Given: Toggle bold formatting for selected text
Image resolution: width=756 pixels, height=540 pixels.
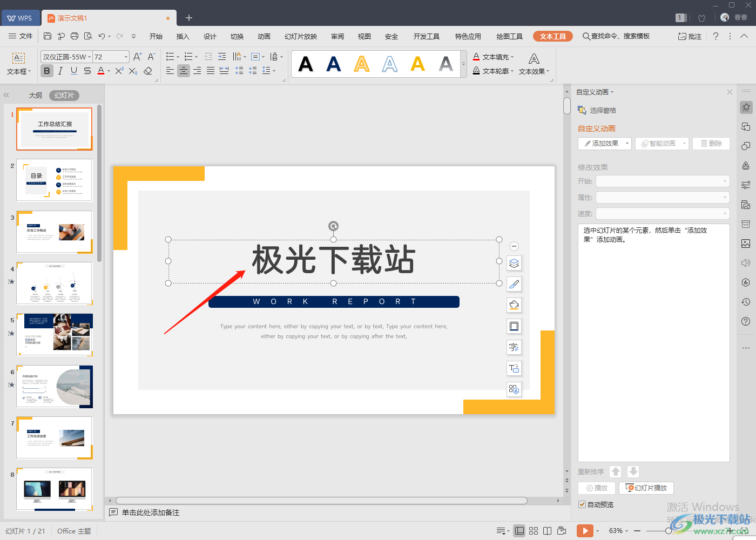Looking at the screenshot, I should pos(47,71).
